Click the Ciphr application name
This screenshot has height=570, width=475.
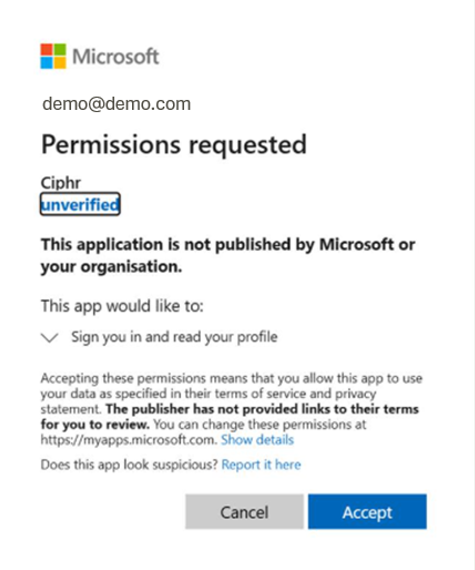click(61, 183)
